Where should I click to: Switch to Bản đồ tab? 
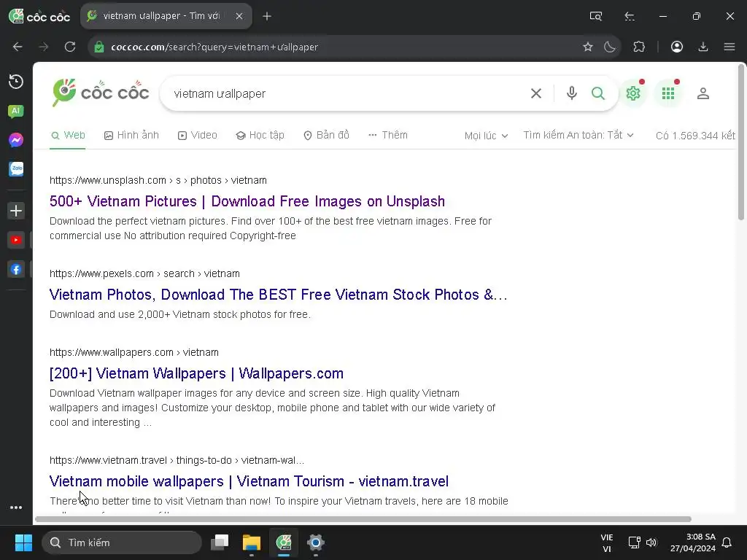pos(326,135)
